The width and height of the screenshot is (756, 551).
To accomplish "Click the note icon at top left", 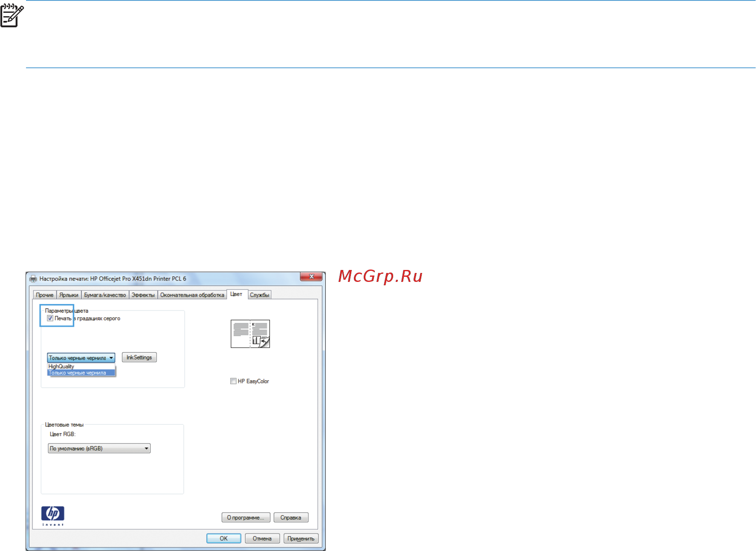I will pyautogui.click(x=12, y=15).
